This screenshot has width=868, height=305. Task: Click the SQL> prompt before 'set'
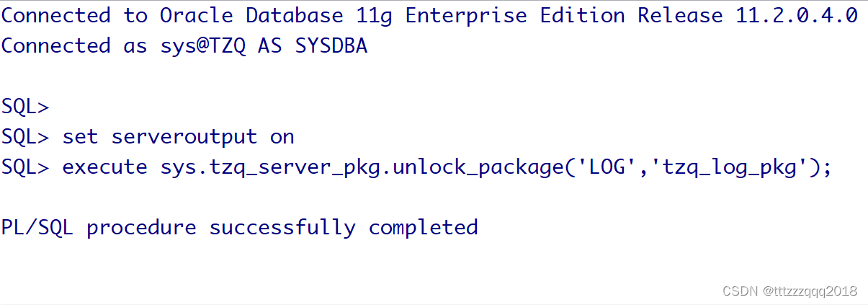(25, 137)
